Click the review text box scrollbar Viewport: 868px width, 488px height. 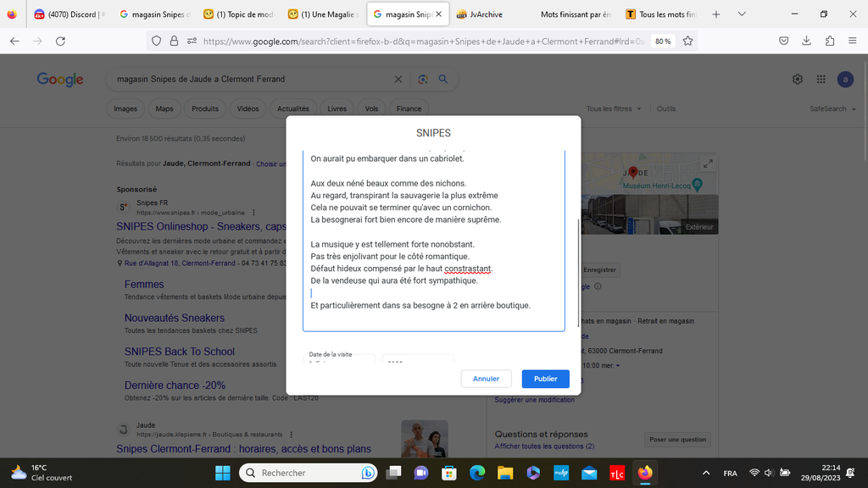tap(579, 271)
